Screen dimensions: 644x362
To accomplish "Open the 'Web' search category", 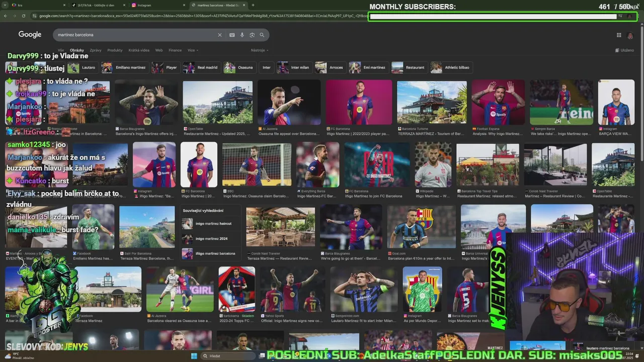I will coord(159,50).
